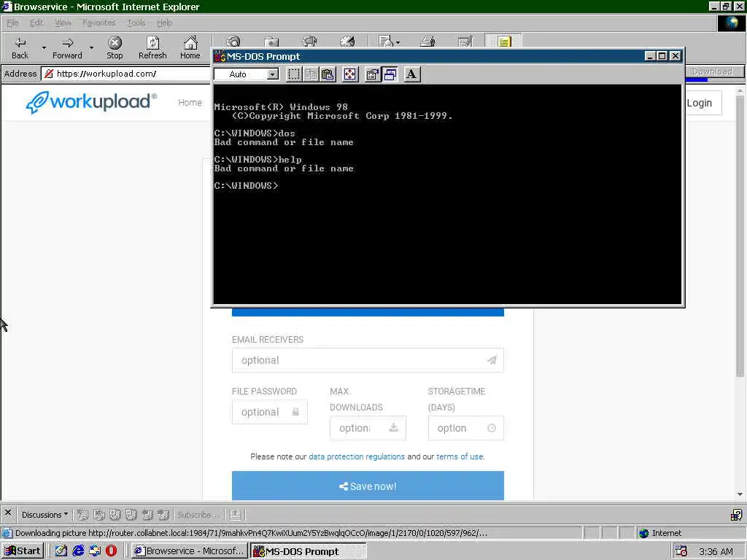Image resolution: width=747 pixels, height=560 pixels.
Task: Open the Help menu
Action: point(164,23)
